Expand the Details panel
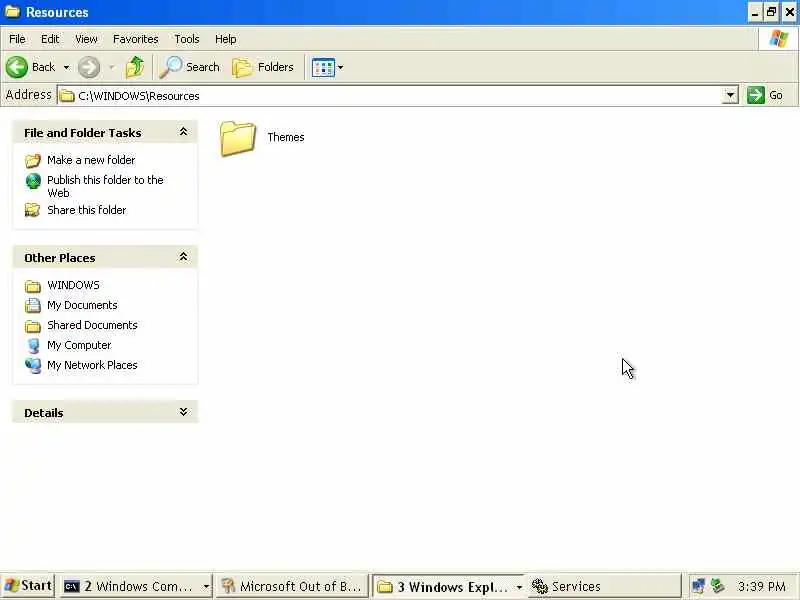The width and height of the screenshot is (800, 600). [x=183, y=412]
